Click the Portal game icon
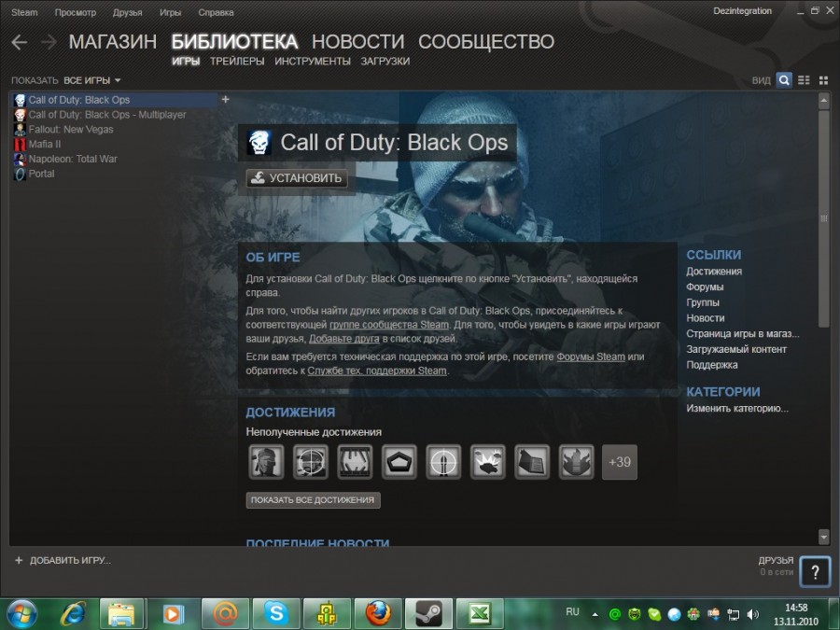The image size is (840, 630). (x=20, y=175)
